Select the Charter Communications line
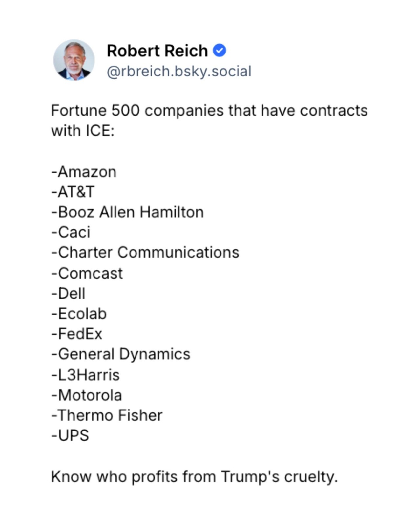 click(x=145, y=252)
